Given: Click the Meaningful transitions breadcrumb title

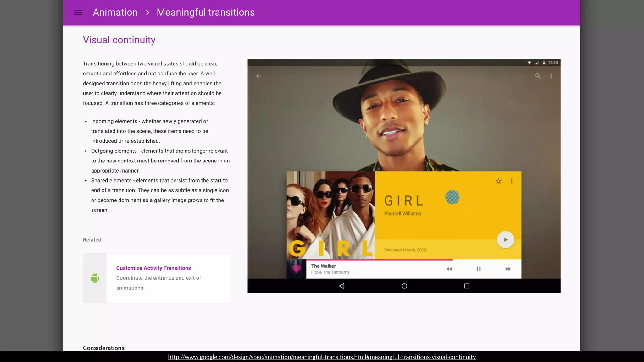Looking at the screenshot, I should point(206,13).
